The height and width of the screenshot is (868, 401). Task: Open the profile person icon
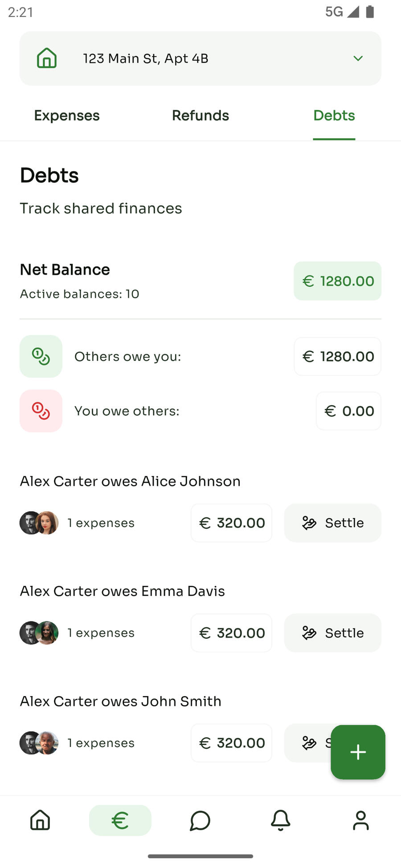361,820
